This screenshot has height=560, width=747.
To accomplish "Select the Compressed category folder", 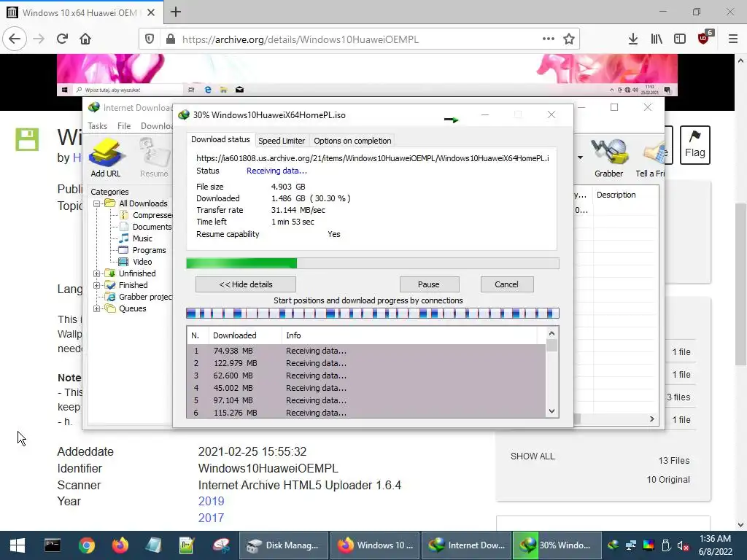I will (x=146, y=215).
